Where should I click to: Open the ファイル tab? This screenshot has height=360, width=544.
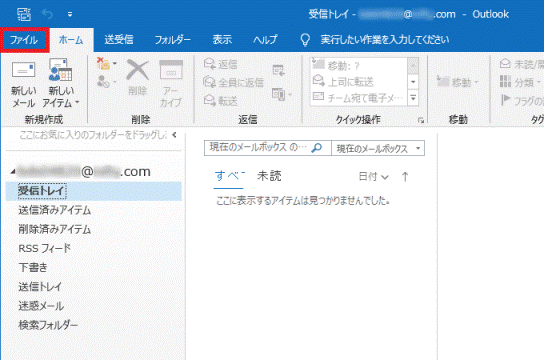[x=24, y=40]
